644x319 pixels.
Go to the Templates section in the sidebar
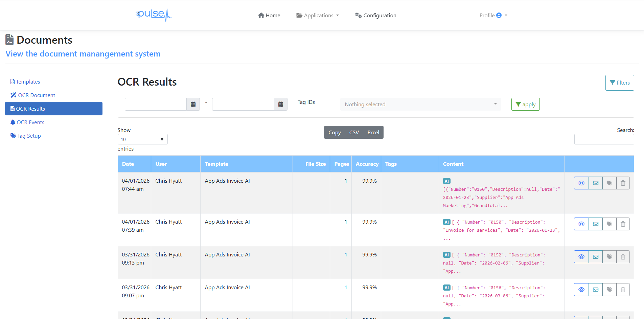tap(28, 82)
